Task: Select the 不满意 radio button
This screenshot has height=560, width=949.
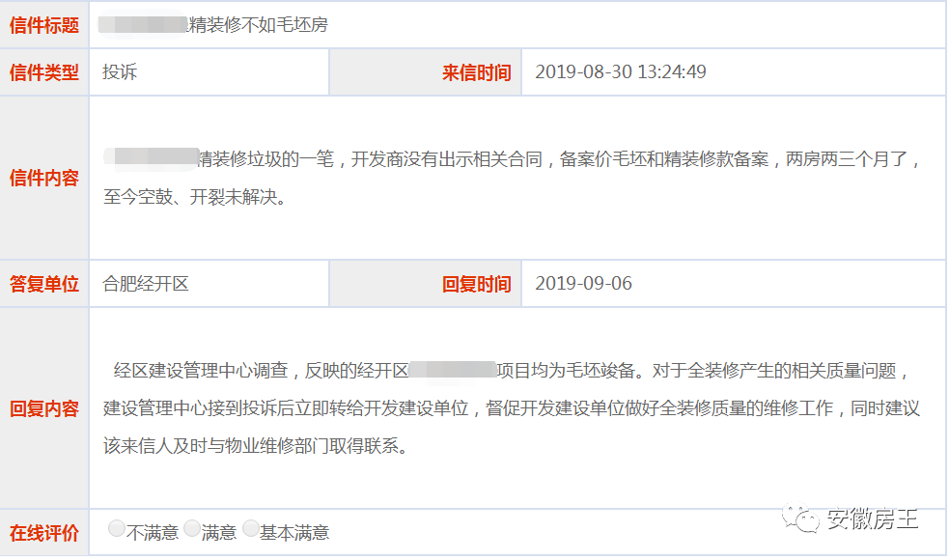Action: tap(117, 528)
